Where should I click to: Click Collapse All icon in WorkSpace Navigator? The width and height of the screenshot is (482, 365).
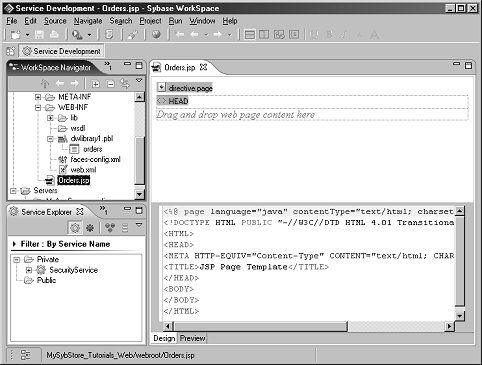[x=110, y=84]
